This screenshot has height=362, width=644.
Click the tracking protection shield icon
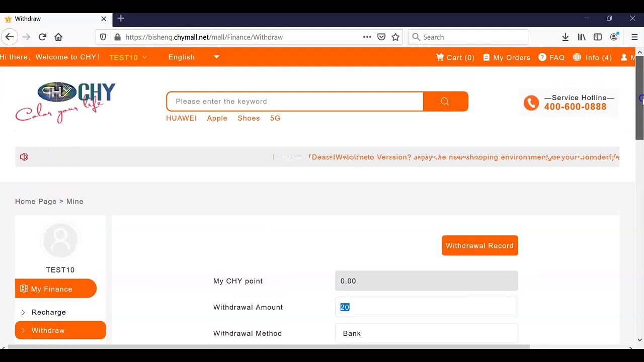(x=103, y=37)
